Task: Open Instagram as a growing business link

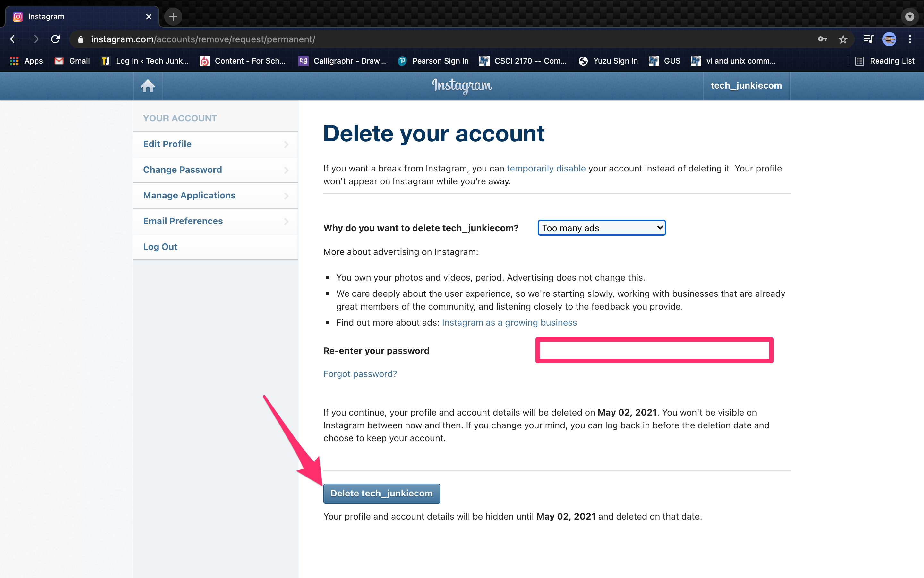Action: (509, 323)
